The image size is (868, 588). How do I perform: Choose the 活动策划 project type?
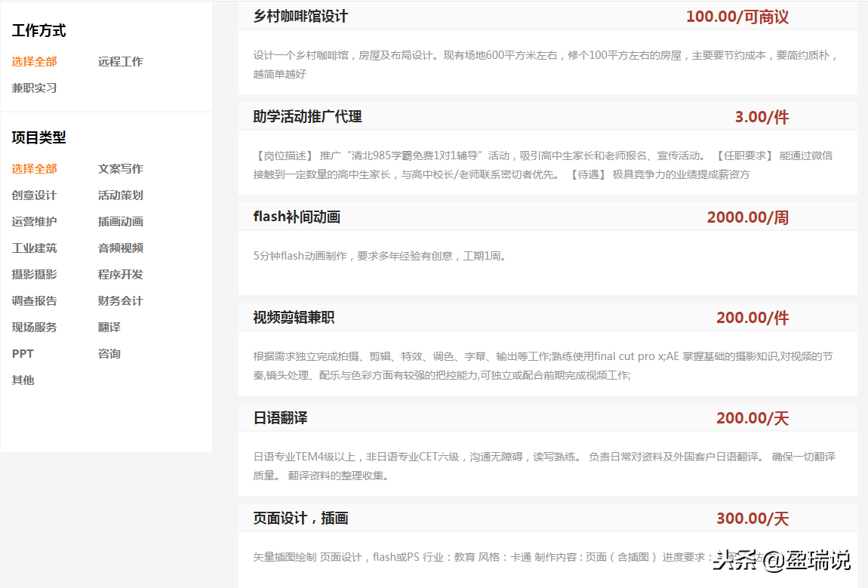tap(121, 195)
